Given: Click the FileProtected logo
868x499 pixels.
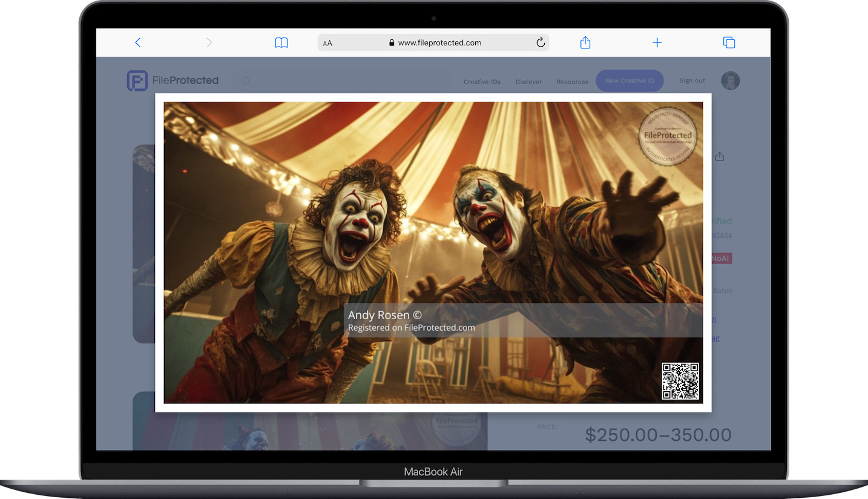Looking at the screenshot, I should pyautogui.click(x=173, y=81).
